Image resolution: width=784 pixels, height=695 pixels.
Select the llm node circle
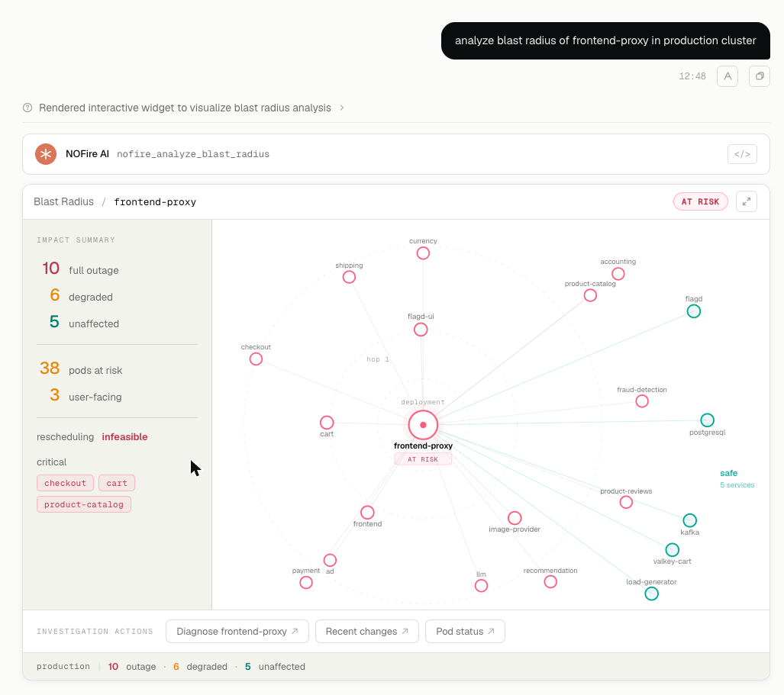coord(481,586)
